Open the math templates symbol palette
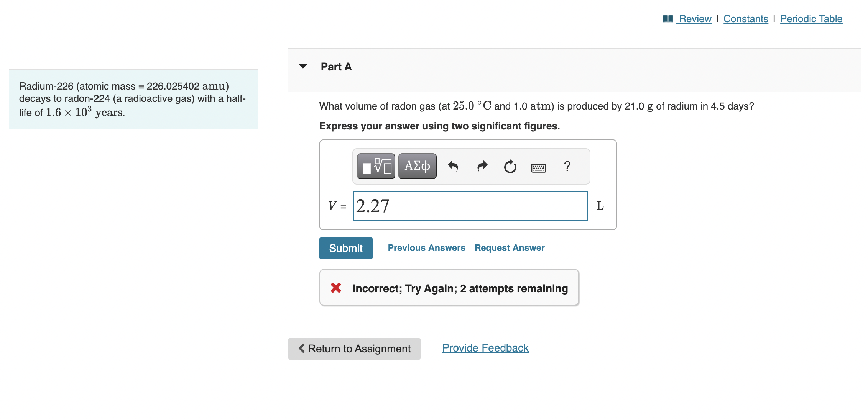 tap(375, 166)
